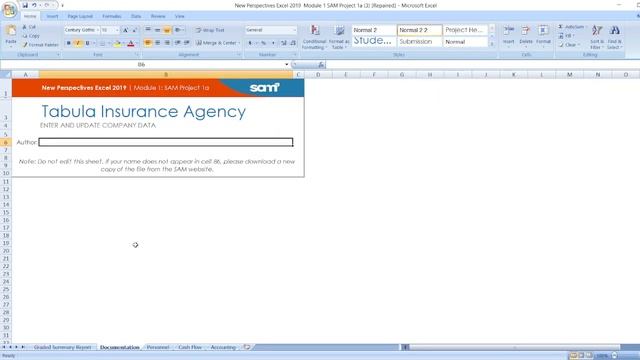
Task: Increase Decimal places
Action: [284, 43]
